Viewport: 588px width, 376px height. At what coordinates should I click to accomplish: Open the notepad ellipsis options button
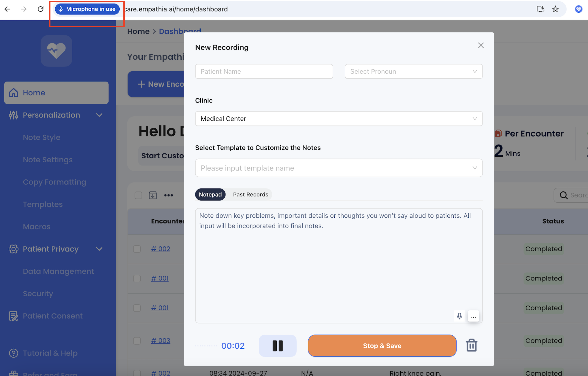(x=473, y=316)
